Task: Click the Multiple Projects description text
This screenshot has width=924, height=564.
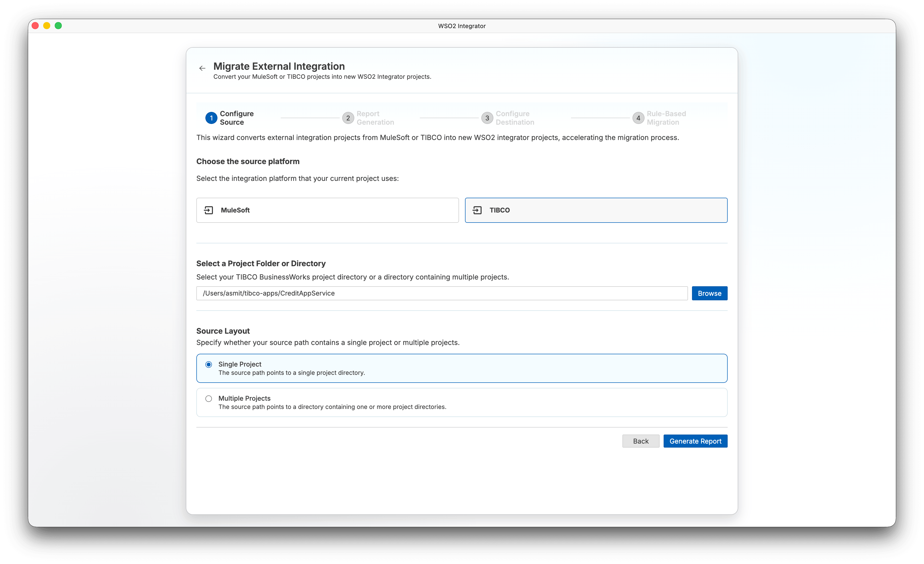Action: [x=332, y=407]
